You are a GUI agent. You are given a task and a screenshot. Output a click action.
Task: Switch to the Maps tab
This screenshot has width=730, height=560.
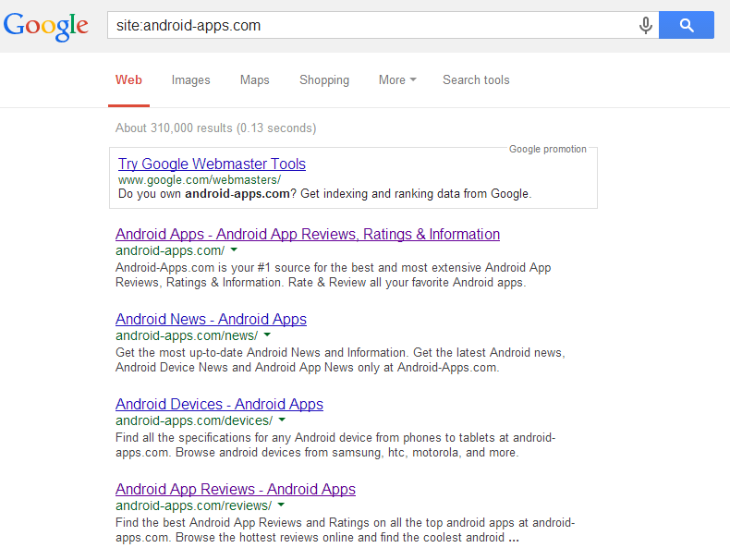point(255,80)
